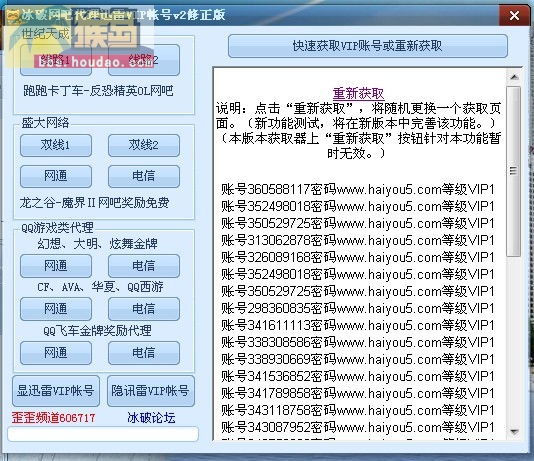This screenshot has width=534, height=461.
Task: Pick 电信 under 幻想、大明、炫舞金牌
Action: 144,266
